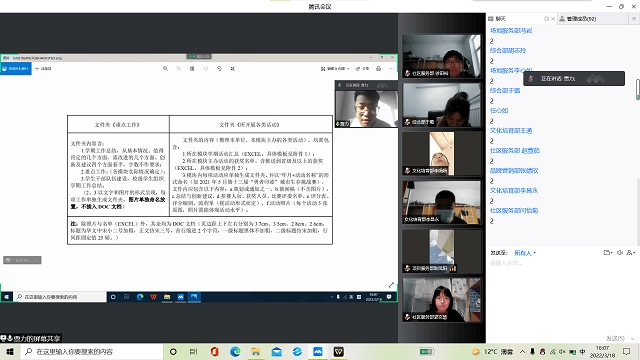Click the expand arrows at shared screen corner
Screen dimensions: 640x360
(391, 285)
